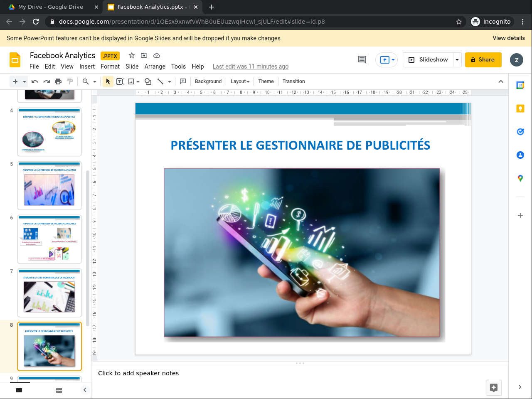The height and width of the screenshot is (399, 532).
Task: Get add-ons with the plus icon
Action: pyautogui.click(x=520, y=215)
